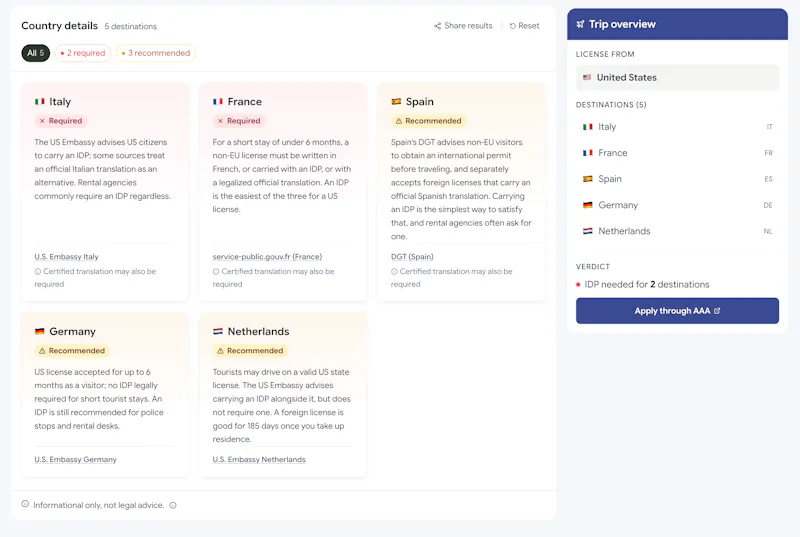Open the service-public.gouv.fr (France) source link
The image size is (800, 537).
[x=267, y=257]
